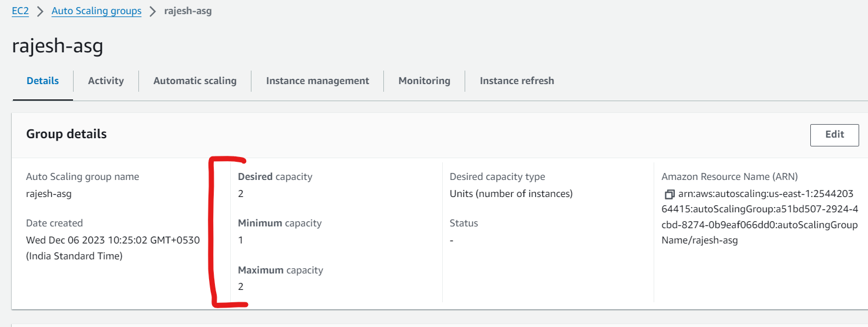Image resolution: width=868 pixels, height=327 pixels.
Task: Click the Maximum capacity label
Action: tap(280, 271)
